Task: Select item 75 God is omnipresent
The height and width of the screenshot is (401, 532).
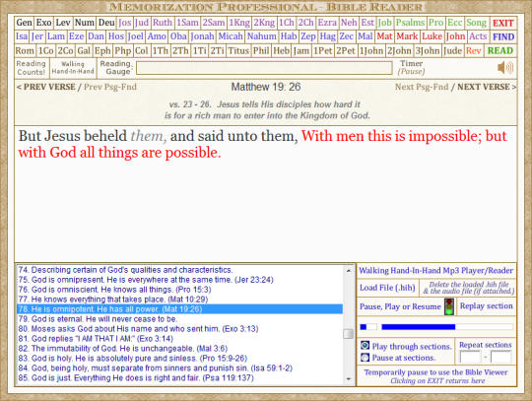Action: [x=180, y=280]
